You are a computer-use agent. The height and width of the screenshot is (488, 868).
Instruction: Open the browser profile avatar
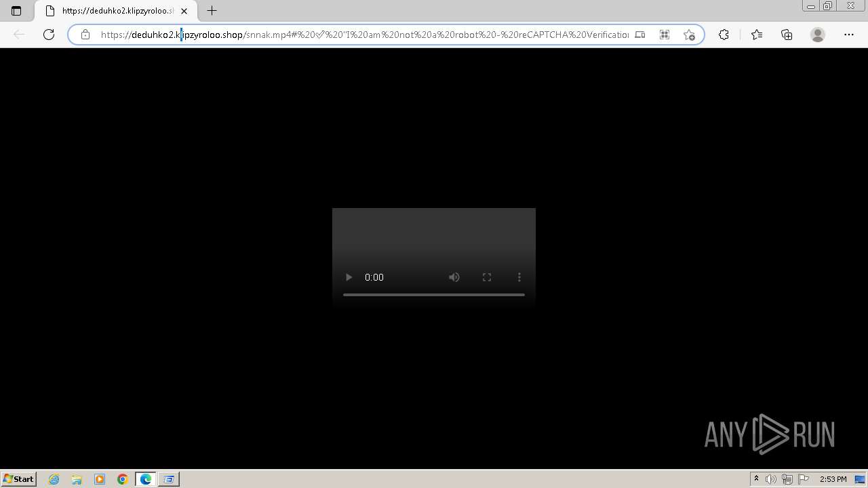pos(818,35)
